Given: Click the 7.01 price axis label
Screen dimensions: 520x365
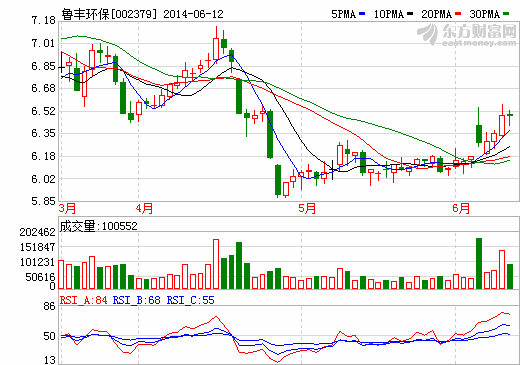Looking at the screenshot, I should coord(43,43).
